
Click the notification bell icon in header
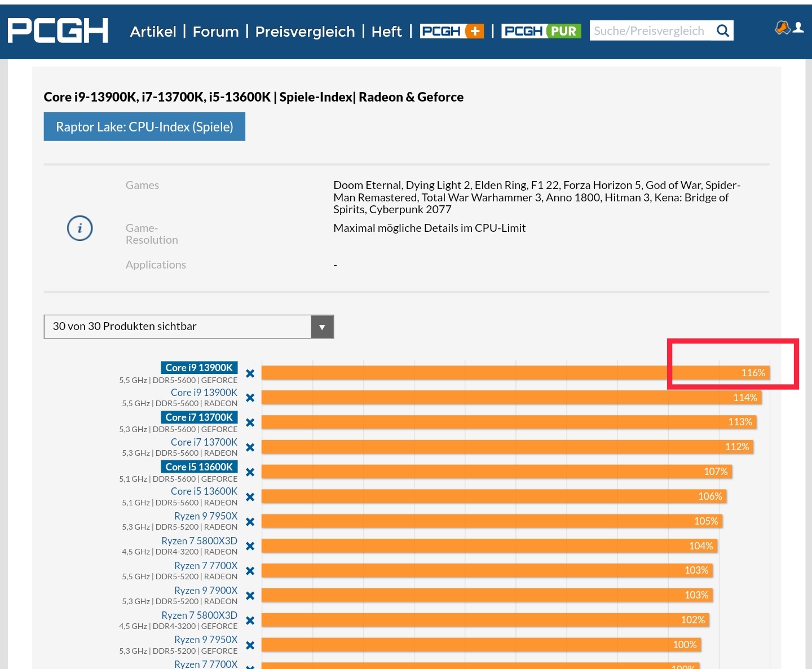point(783,27)
